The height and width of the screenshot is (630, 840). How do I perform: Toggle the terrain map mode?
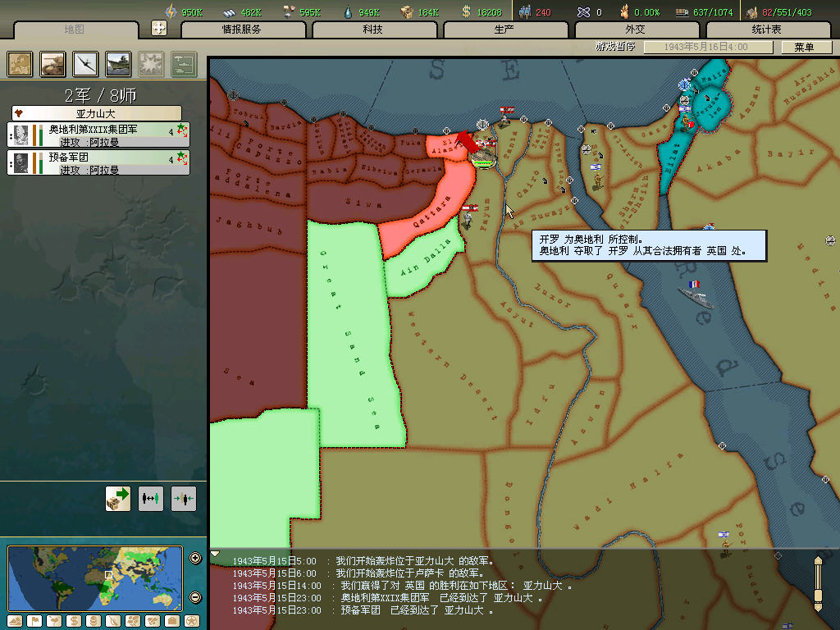click(15, 621)
